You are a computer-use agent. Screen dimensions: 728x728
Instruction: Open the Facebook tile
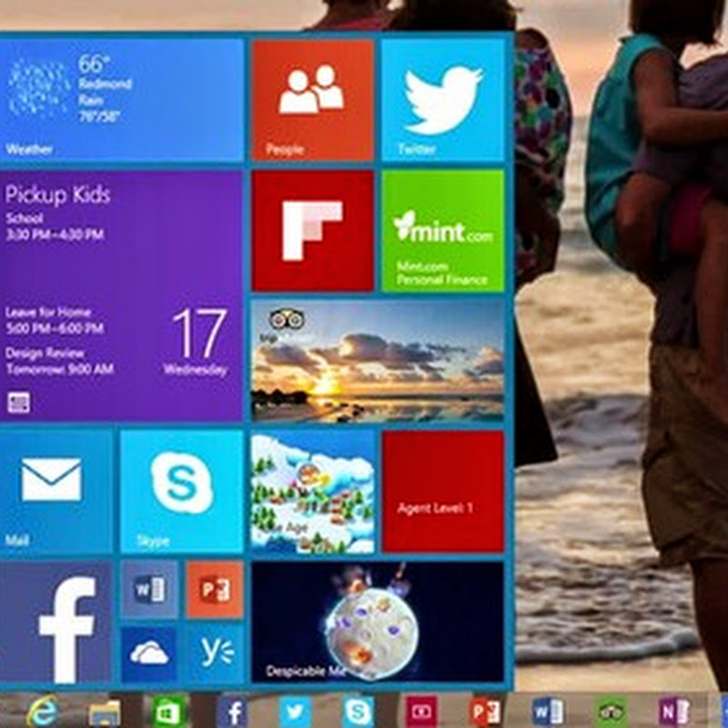pyautogui.click(x=56, y=622)
